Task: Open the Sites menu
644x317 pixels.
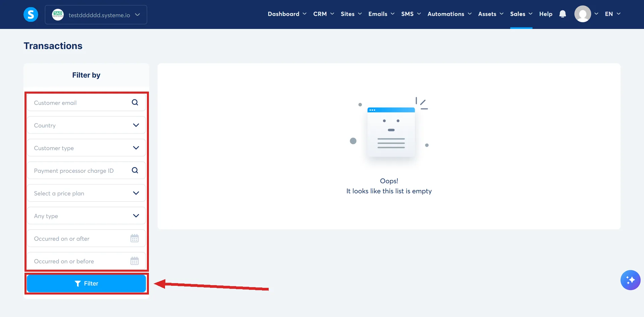Action: click(351, 14)
